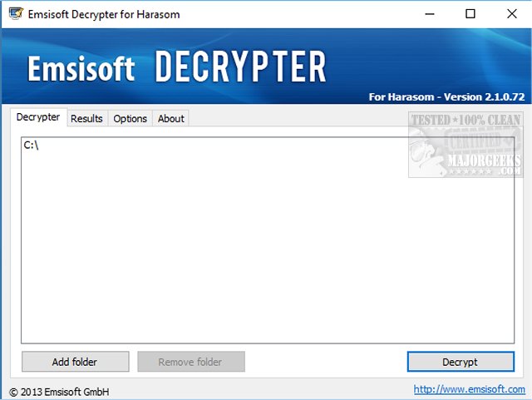The width and height of the screenshot is (532, 400).
Task: Show the About tab
Action: click(170, 119)
